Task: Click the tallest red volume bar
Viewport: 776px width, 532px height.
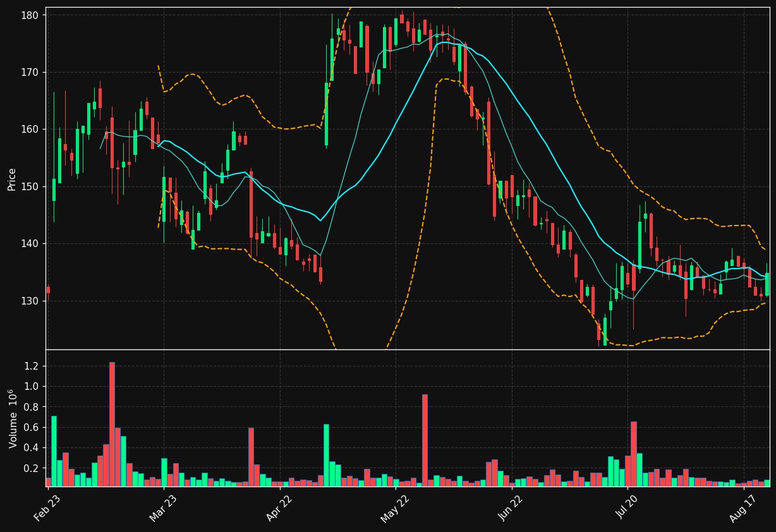Action: tap(112, 424)
